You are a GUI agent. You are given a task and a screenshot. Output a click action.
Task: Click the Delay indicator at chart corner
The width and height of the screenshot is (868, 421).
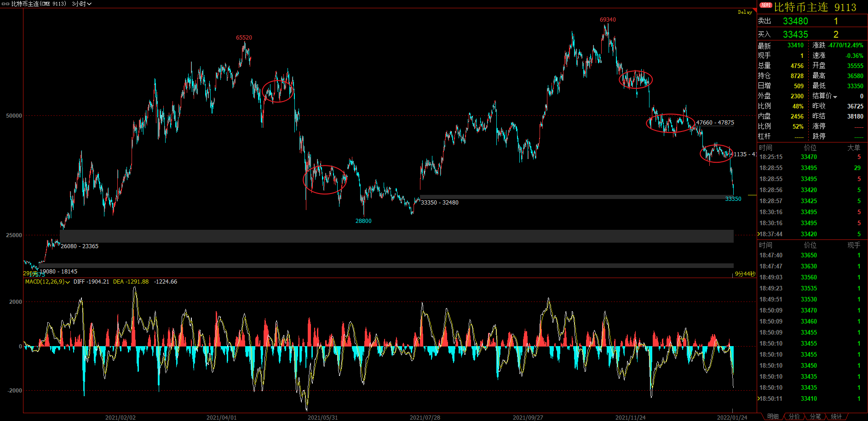[x=745, y=12]
